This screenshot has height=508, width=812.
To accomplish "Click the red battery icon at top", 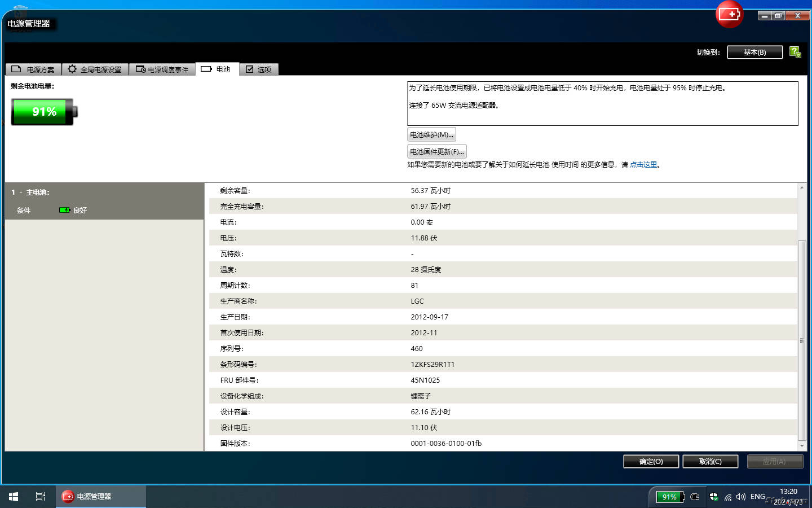I will pyautogui.click(x=729, y=14).
